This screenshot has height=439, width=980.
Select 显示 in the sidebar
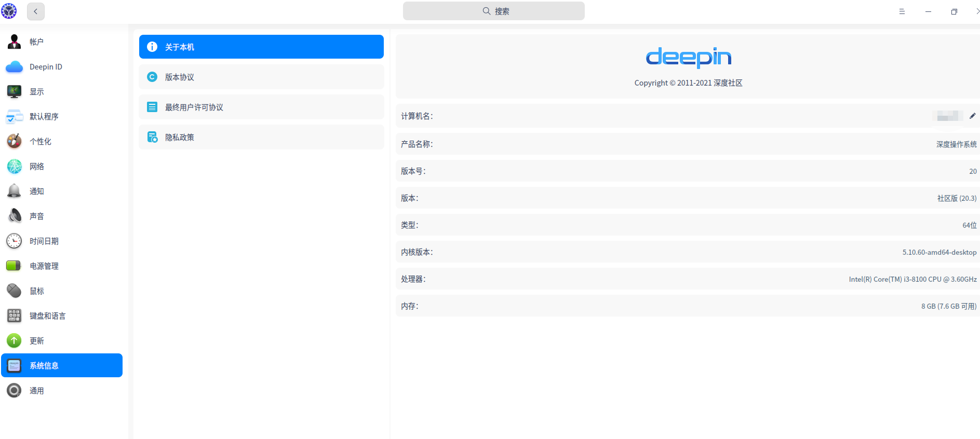pos(62,91)
